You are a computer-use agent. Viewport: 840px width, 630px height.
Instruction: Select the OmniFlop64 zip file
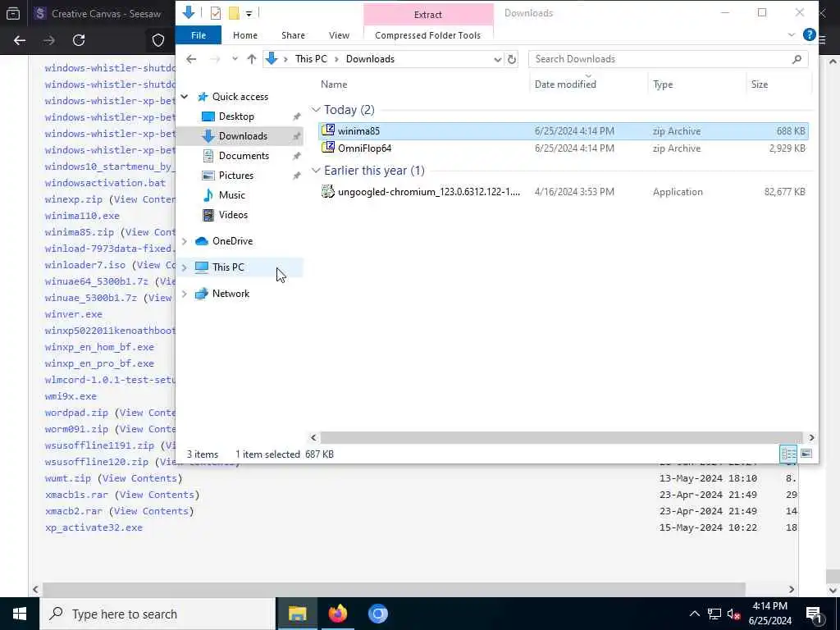(563, 148)
